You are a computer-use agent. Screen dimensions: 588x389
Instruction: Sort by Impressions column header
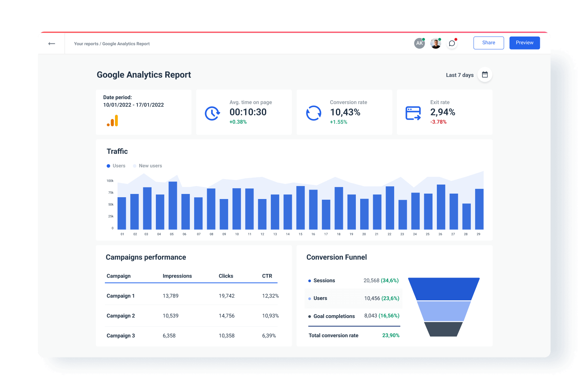177,276
